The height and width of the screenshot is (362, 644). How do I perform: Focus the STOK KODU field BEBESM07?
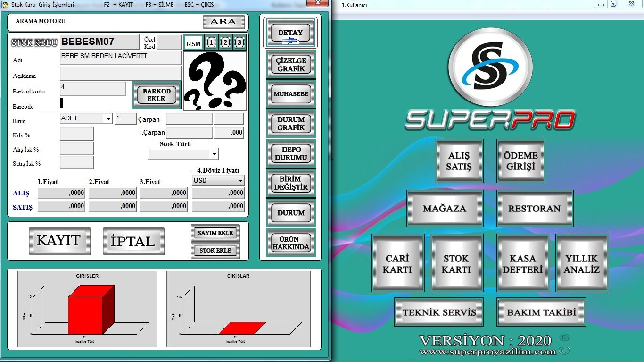click(99, 42)
